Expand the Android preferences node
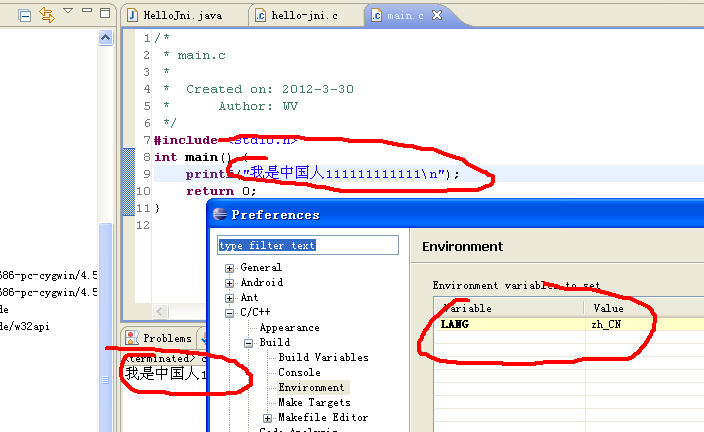704x432 pixels. tap(229, 283)
